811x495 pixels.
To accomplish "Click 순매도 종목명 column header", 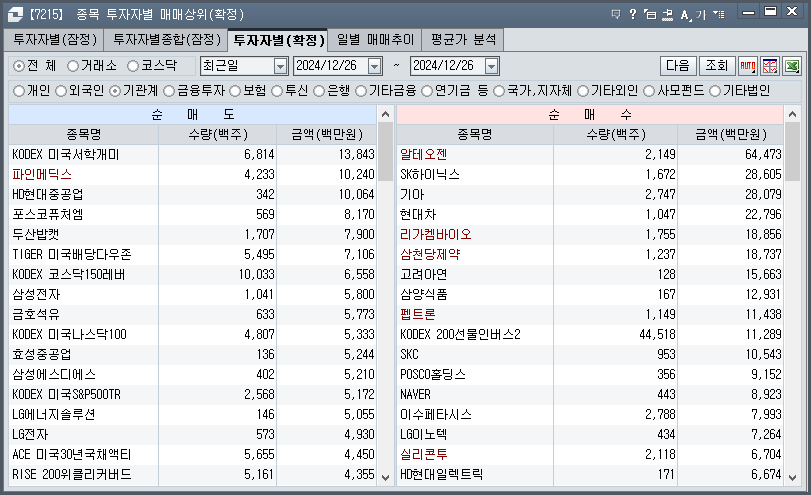I will point(84,134).
